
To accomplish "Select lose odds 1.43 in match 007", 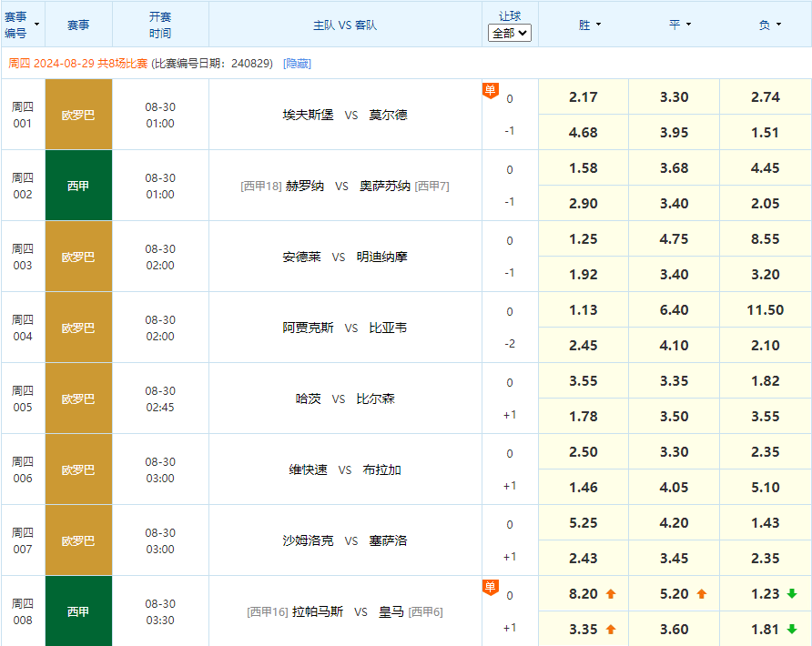I will click(766, 522).
